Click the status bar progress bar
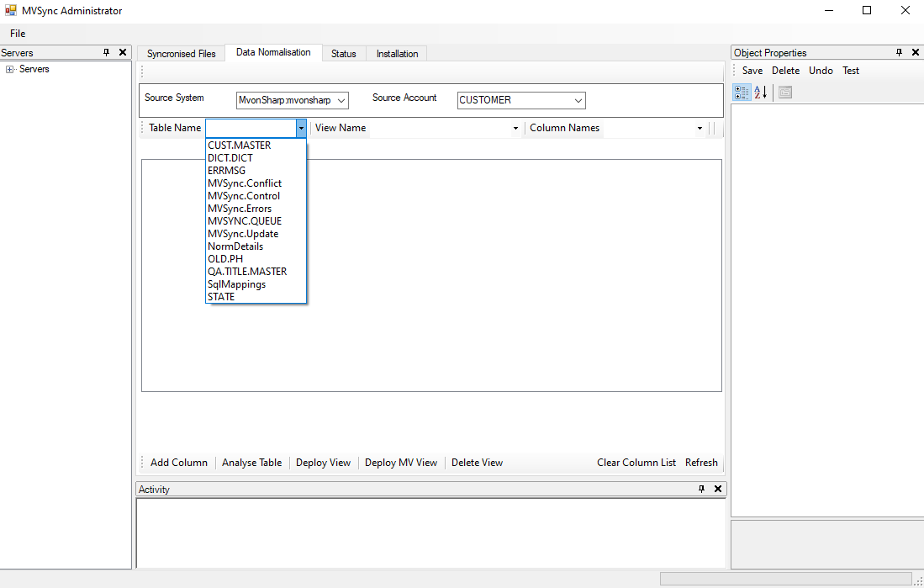The image size is (924, 588). pos(785,579)
